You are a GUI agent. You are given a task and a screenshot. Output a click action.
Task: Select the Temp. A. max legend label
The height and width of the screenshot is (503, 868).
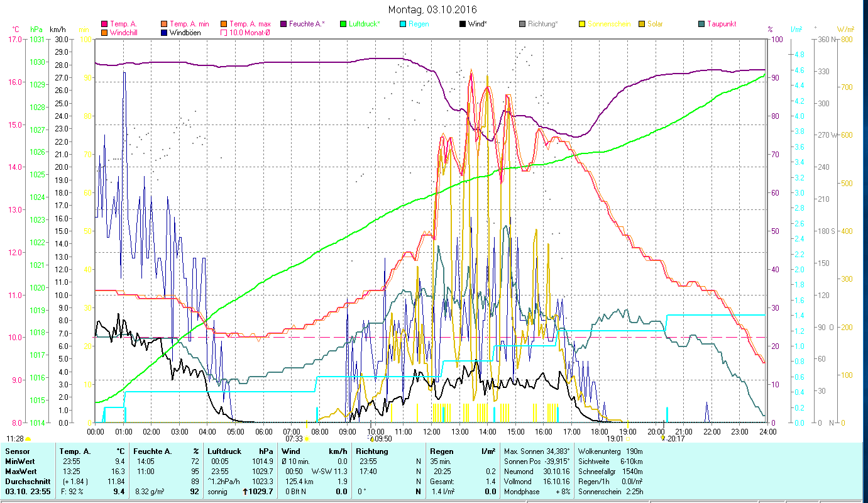tap(250, 24)
